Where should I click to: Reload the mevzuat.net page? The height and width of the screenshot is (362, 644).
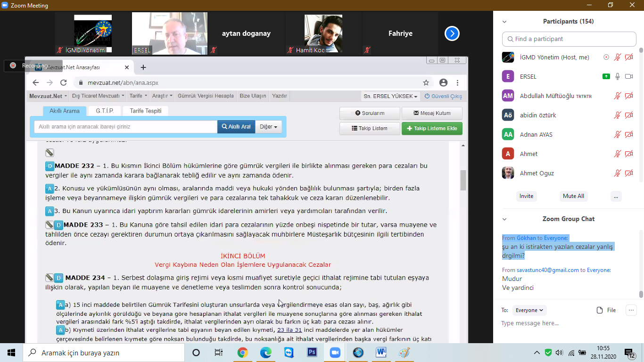(x=63, y=82)
